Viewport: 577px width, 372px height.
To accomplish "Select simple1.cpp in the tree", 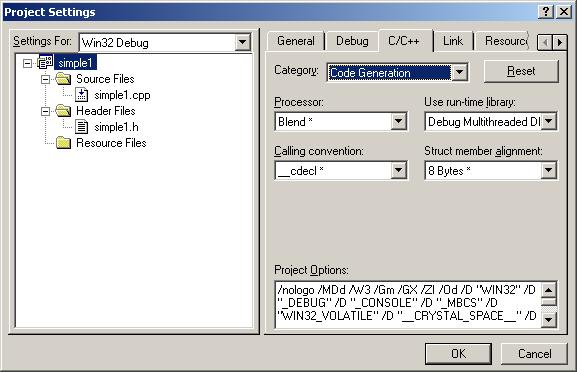I will click(x=122, y=95).
